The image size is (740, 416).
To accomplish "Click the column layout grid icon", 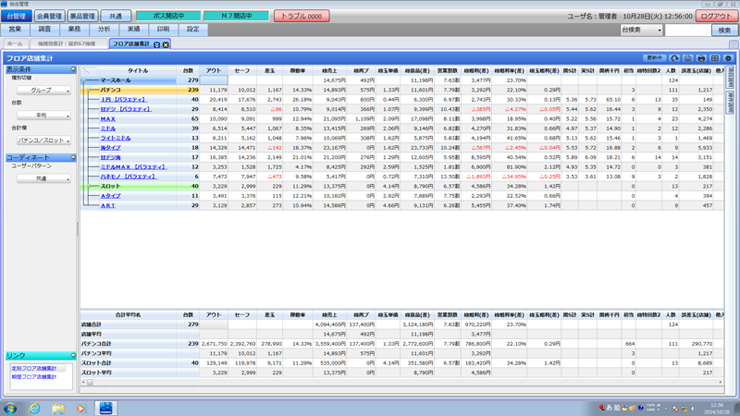I will 715,58.
